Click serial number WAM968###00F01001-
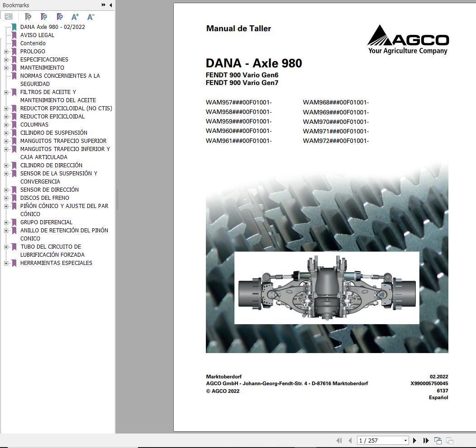476x448 pixels. (336, 103)
